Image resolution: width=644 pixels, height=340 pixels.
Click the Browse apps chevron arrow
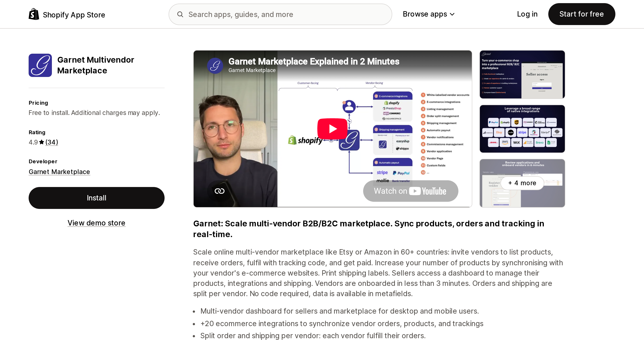(452, 15)
